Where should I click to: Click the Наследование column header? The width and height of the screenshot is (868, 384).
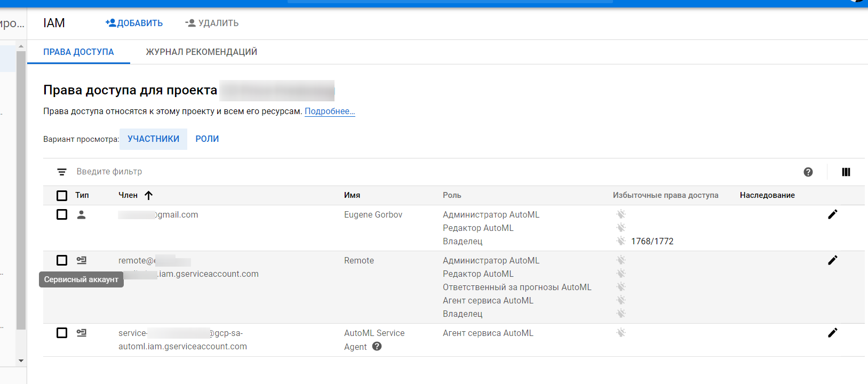point(767,195)
